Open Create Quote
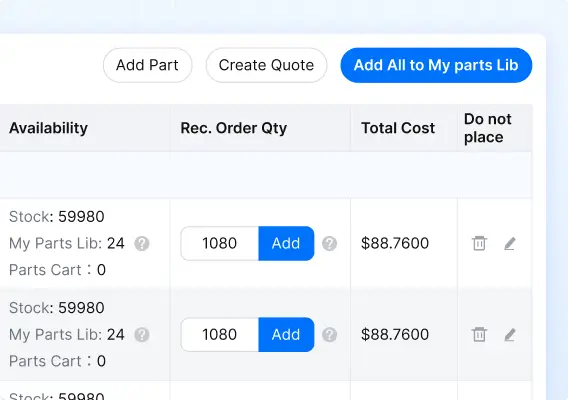Image resolution: width=568 pixels, height=400 pixels. (266, 65)
